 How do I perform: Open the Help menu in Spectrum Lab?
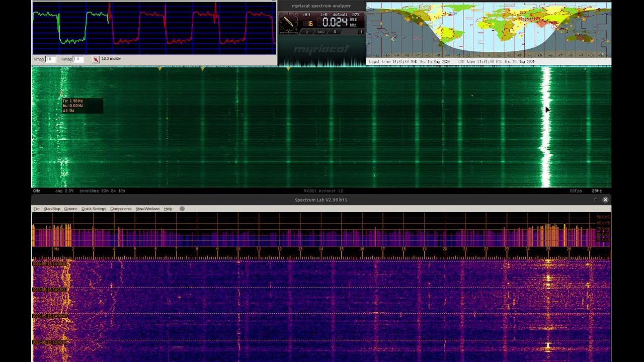[x=168, y=209]
